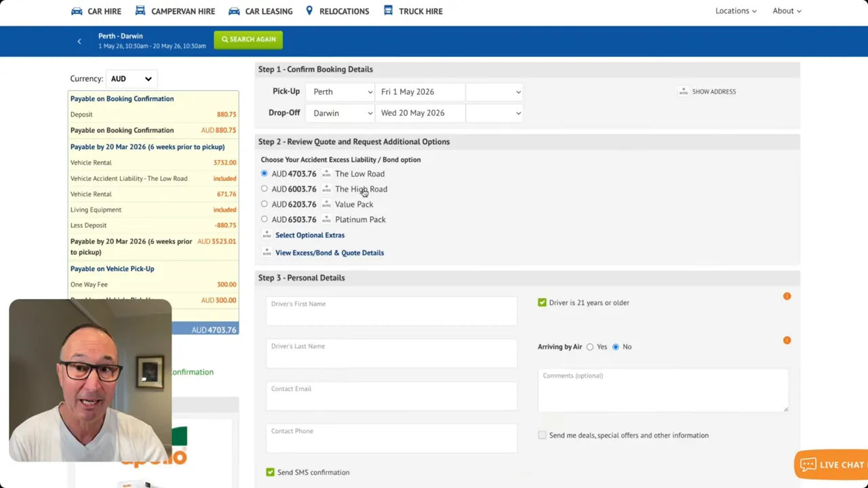Click the Car Hire icon in top navigation
The image size is (868, 488).
tap(77, 11)
